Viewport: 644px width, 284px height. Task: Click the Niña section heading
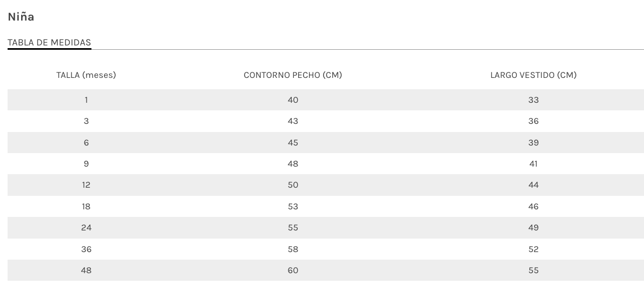coord(21,17)
